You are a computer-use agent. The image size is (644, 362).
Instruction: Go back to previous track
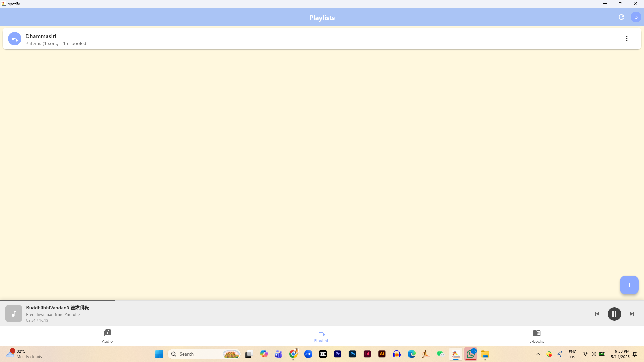click(x=597, y=314)
